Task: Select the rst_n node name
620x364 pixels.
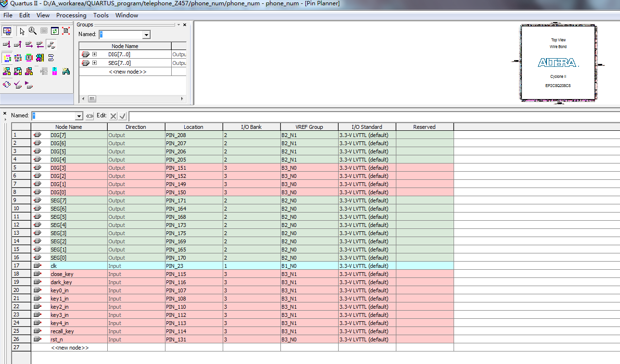Action: (56, 339)
